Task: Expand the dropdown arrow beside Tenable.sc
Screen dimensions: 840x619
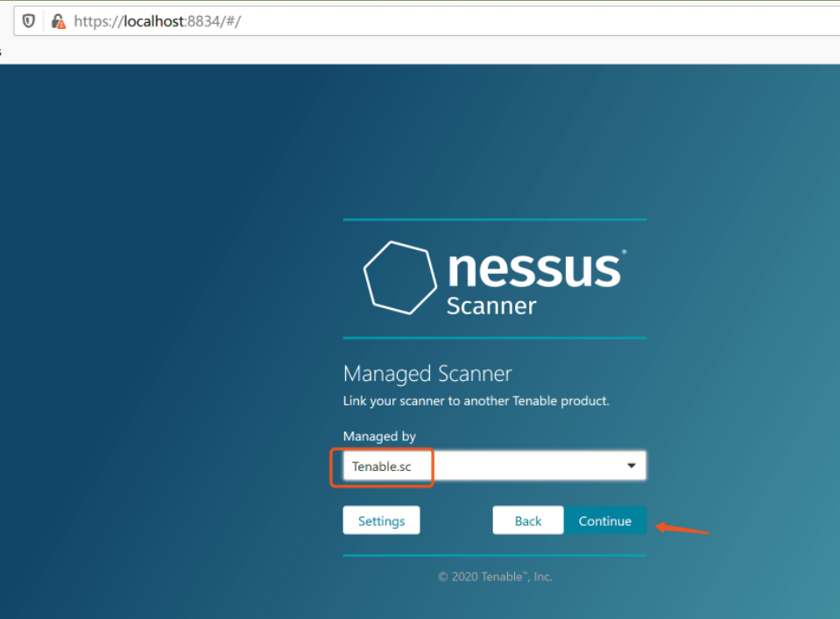Action: [631, 465]
